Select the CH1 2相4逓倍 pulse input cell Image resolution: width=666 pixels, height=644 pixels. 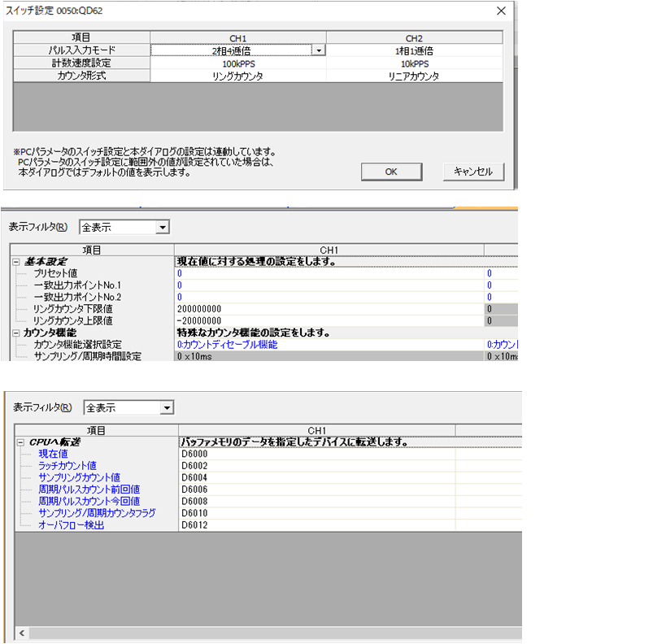point(232,50)
